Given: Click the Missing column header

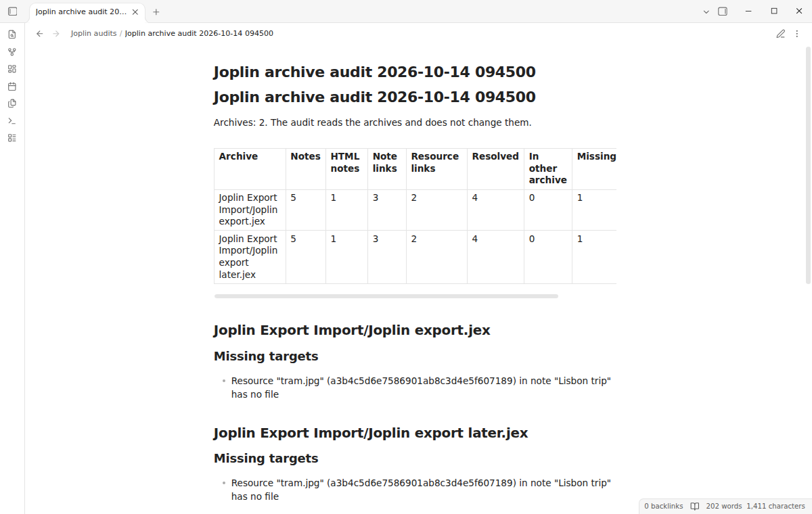Looking at the screenshot, I should (595, 169).
